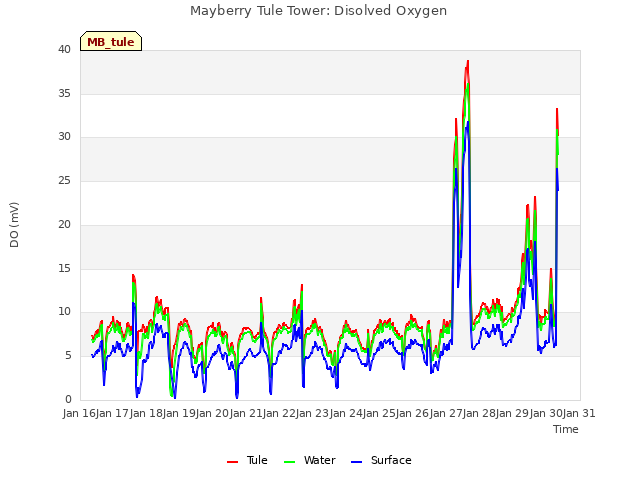Click the y-axis value 10
Image resolution: width=640 pixels, height=480 pixels.
click(64, 312)
